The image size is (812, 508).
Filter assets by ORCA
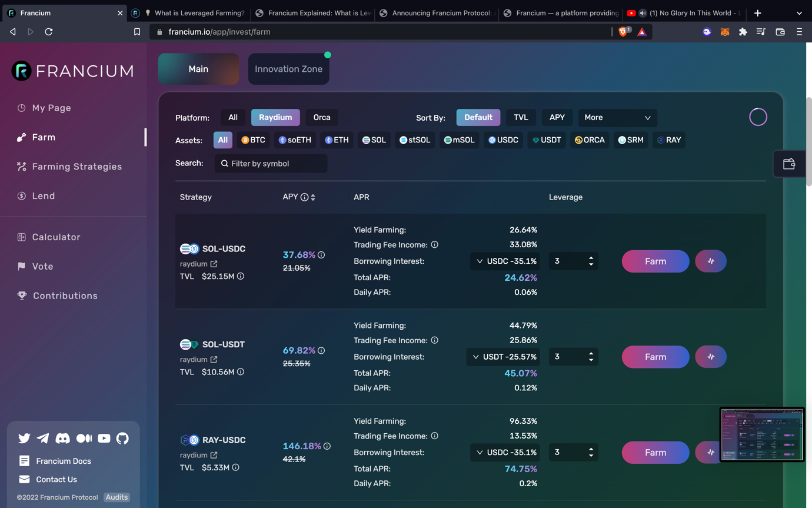click(590, 140)
